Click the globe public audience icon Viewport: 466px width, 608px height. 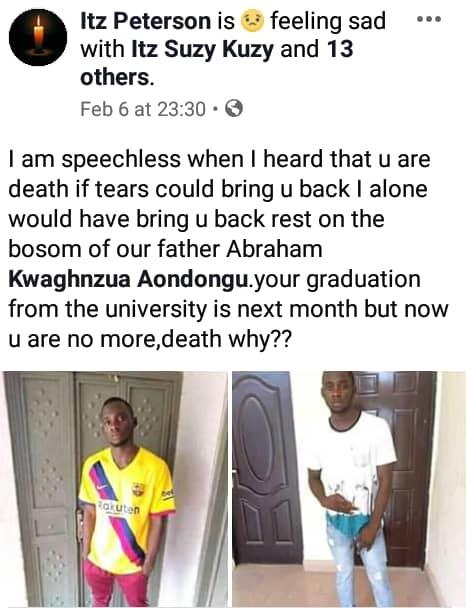[x=234, y=109]
